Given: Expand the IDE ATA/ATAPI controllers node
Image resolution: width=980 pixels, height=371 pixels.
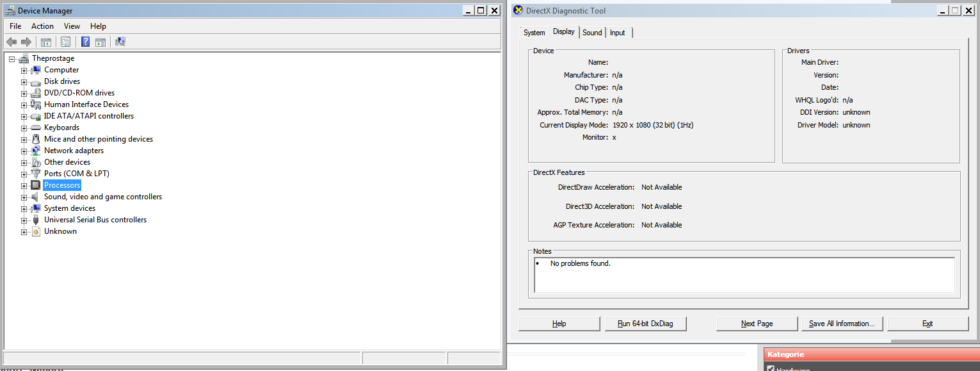Looking at the screenshot, I should click(x=24, y=117).
